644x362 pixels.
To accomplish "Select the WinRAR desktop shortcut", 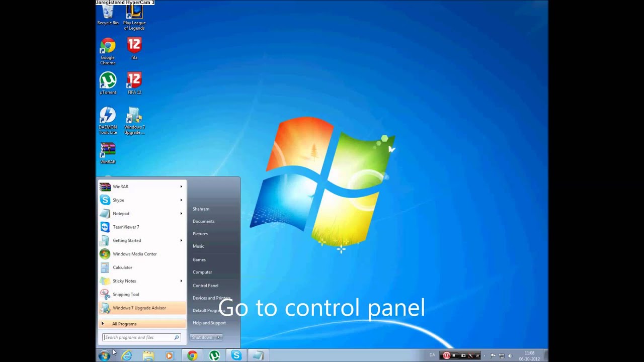I will [x=108, y=153].
